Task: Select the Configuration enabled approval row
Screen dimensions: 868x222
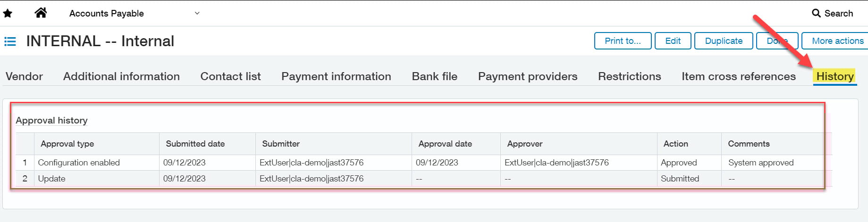Action: coord(79,163)
